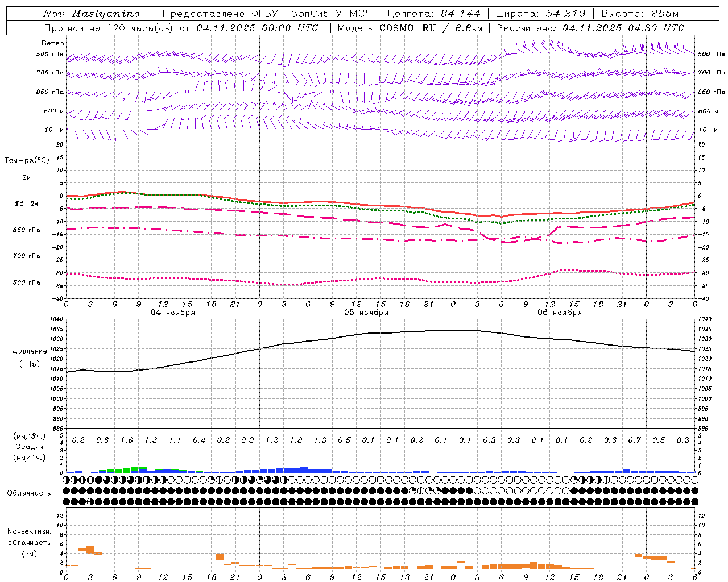
Task: Click the (гПа) pressure unit label
Action: (30, 364)
